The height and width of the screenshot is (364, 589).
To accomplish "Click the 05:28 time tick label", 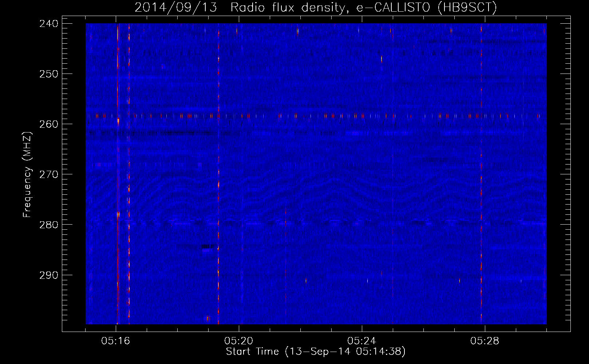I will click(x=485, y=341).
